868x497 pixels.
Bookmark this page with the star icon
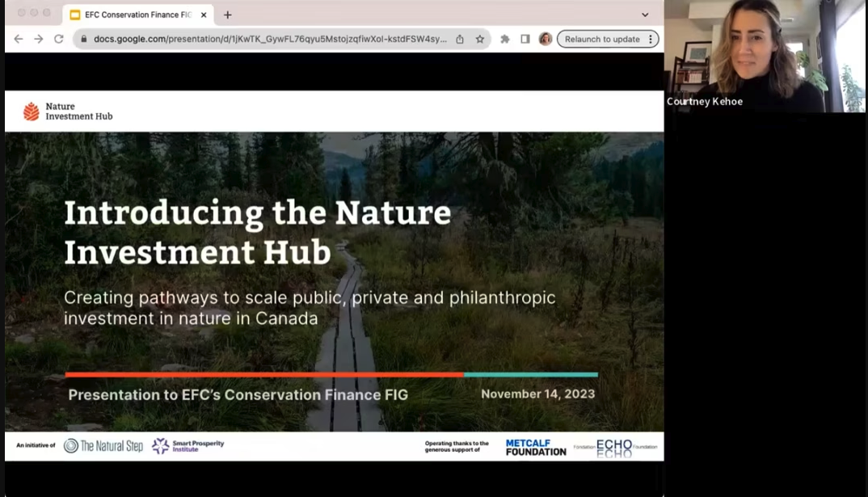480,39
